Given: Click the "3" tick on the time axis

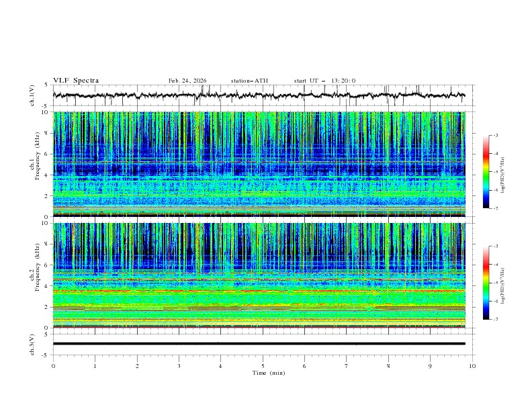Looking at the screenshot, I should pos(179,366).
